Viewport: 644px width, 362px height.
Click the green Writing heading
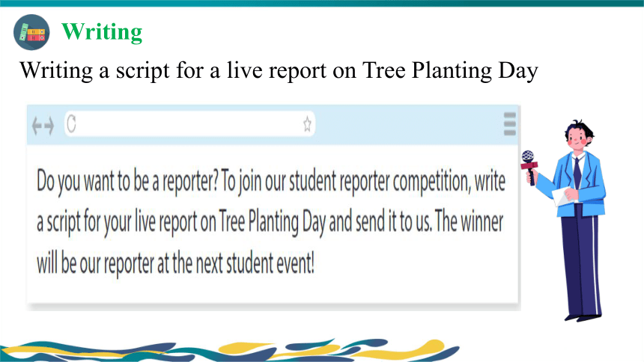pyautogui.click(x=102, y=31)
